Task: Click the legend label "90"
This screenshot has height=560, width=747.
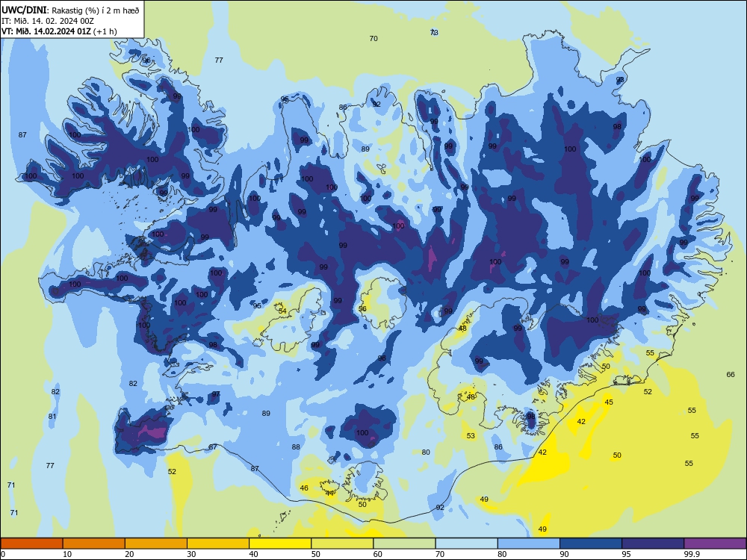Action: click(564, 554)
